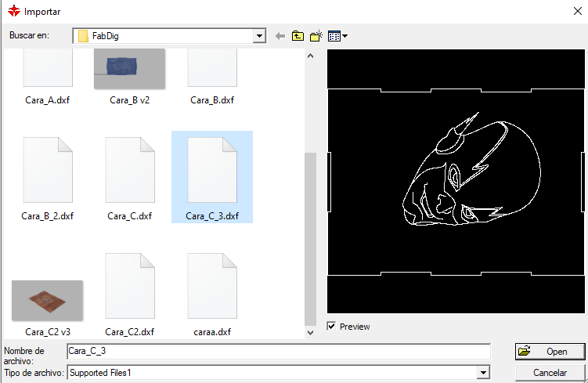The height and width of the screenshot is (383, 588).
Task: Click the scroll up arrow of file list
Action: point(311,56)
